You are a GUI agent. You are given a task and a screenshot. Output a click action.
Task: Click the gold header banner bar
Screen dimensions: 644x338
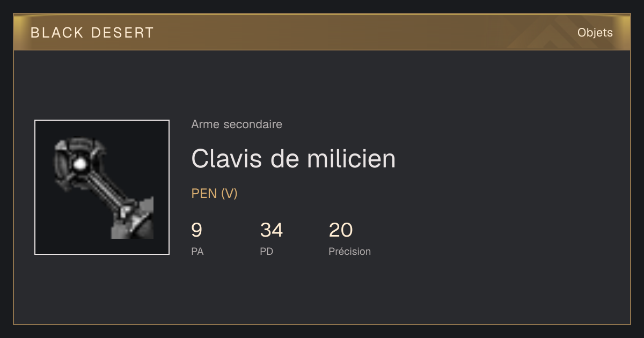322,32
